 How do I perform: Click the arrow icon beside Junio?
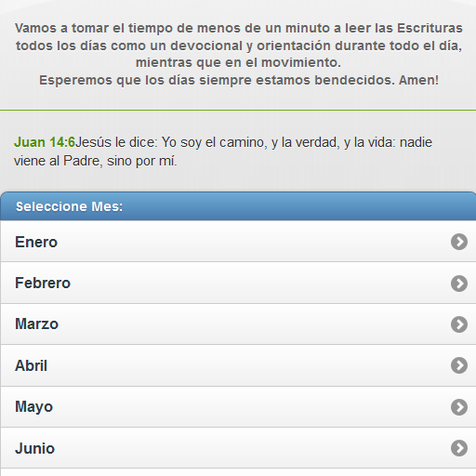(459, 448)
